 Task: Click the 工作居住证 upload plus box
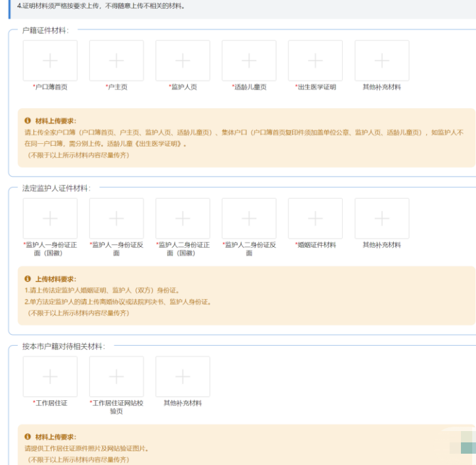click(50, 377)
